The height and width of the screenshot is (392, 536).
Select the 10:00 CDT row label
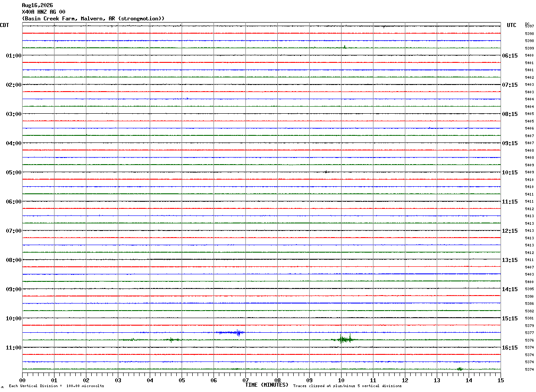tap(14, 319)
